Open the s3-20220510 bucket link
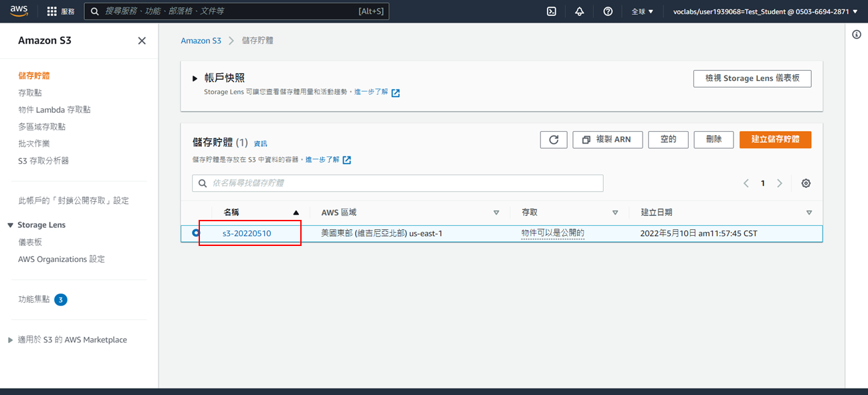This screenshot has height=395, width=868. click(247, 234)
